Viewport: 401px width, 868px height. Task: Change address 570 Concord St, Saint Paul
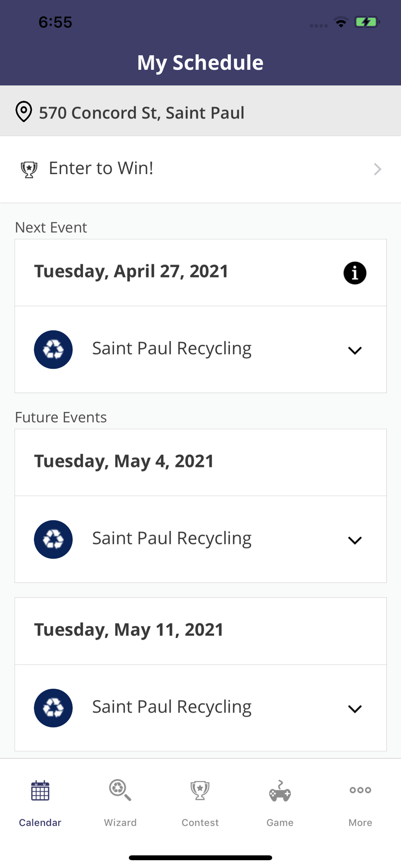pyautogui.click(x=141, y=113)
